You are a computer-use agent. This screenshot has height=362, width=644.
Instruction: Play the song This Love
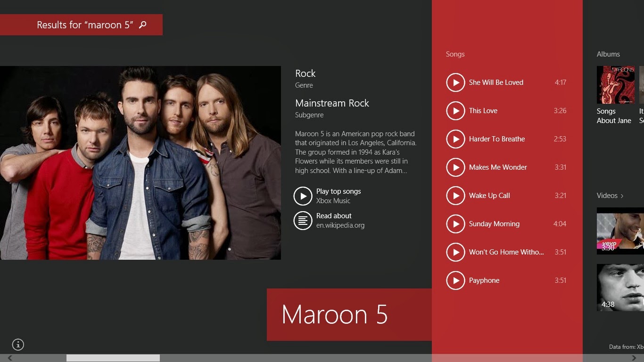(x=455, y=111)
